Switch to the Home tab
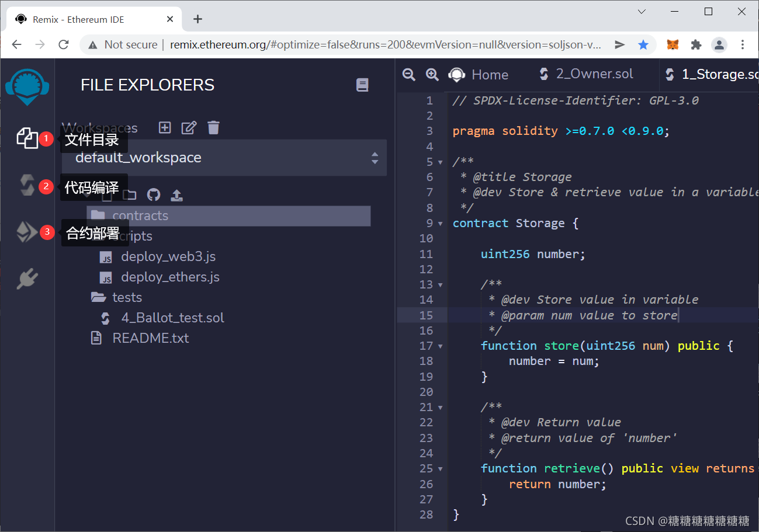Image resolution: width=759 pixels, height=532 pixels. tap(479, 75)
